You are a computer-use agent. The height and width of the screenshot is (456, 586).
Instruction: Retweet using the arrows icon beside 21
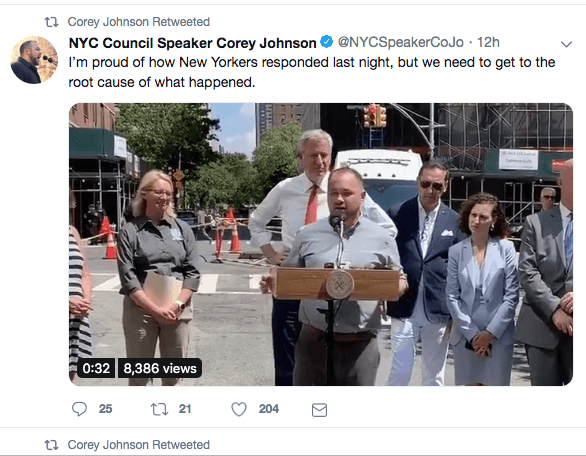coord(159,409)
